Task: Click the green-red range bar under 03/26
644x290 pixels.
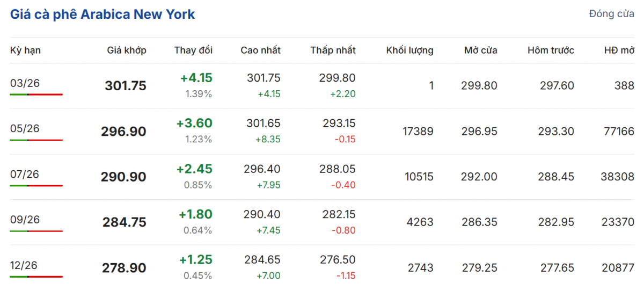Action: 36,95
